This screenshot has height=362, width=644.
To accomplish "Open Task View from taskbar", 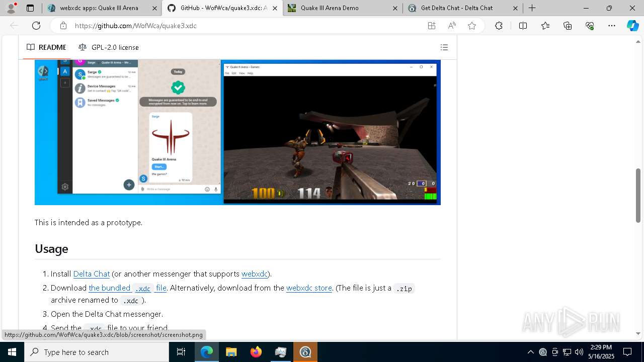I will click(x=181, y=352).
